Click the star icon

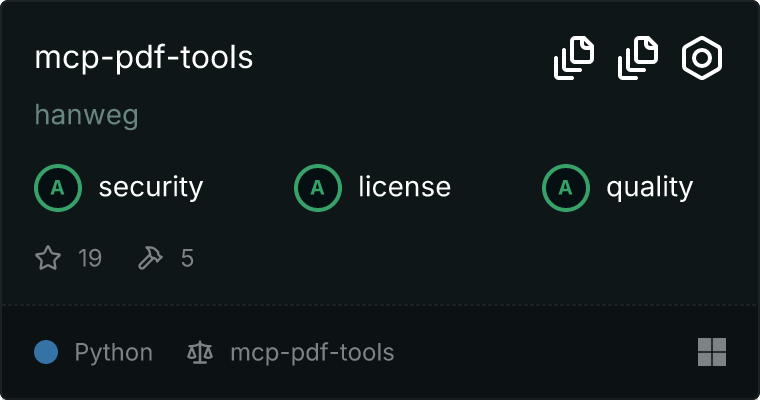[x=48, y=257]
